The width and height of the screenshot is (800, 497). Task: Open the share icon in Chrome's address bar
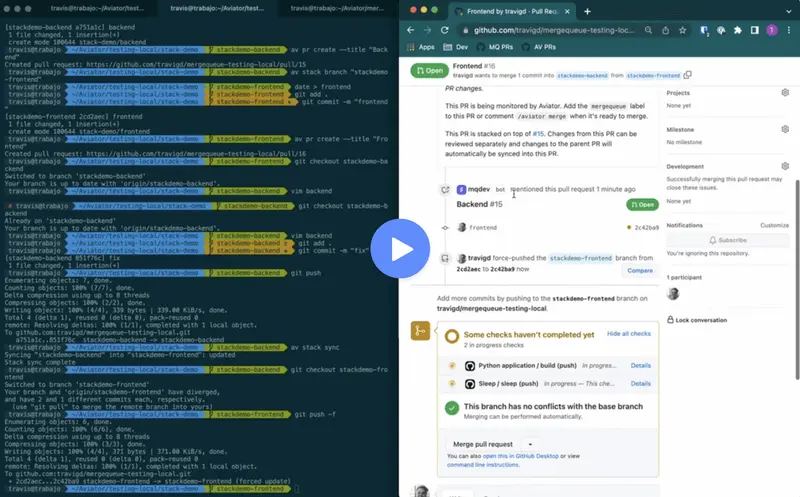[x=665, y=30]
